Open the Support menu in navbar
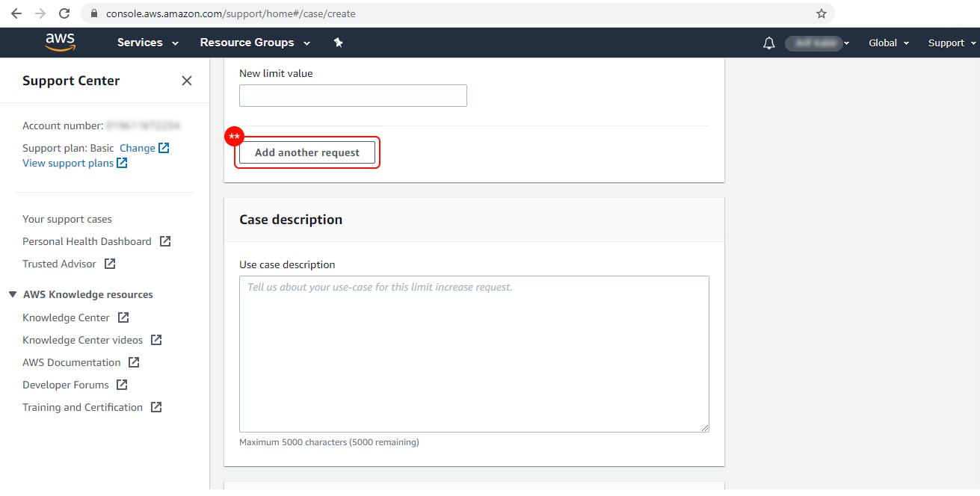980x496 pixels. click(x=952, y=43)
